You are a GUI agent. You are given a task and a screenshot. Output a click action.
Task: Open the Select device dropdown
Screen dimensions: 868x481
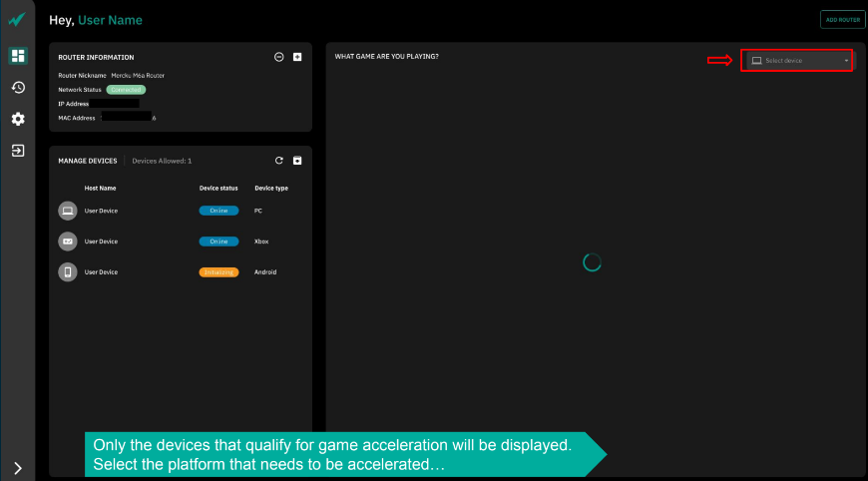click(796, 61)
